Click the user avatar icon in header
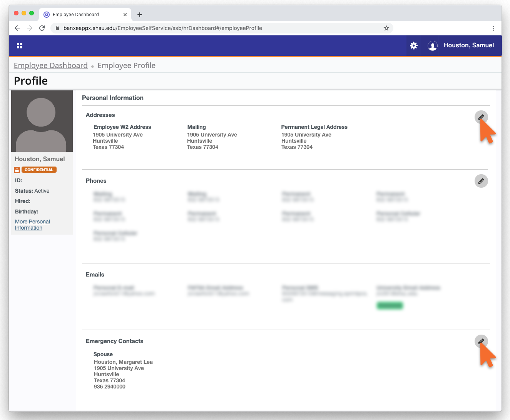This screenshot has height=420, width=510. (433, 46)
